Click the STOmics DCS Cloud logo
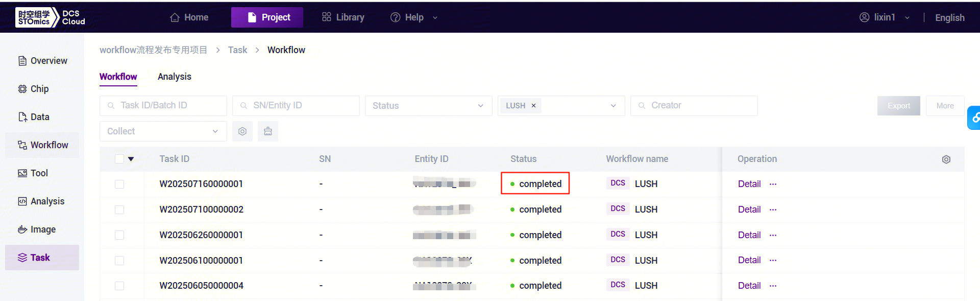This screenshot has height=301, width=980. (51, 17)
